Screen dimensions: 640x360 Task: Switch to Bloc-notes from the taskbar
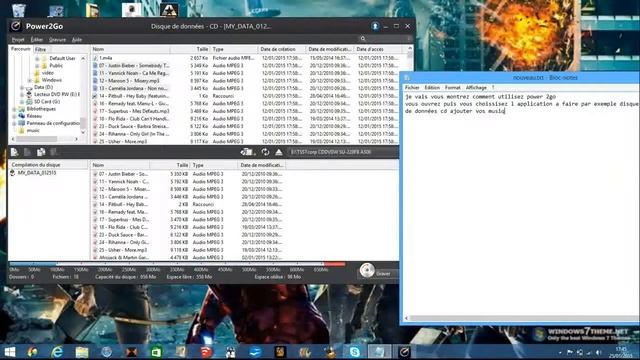click(379, 352)
